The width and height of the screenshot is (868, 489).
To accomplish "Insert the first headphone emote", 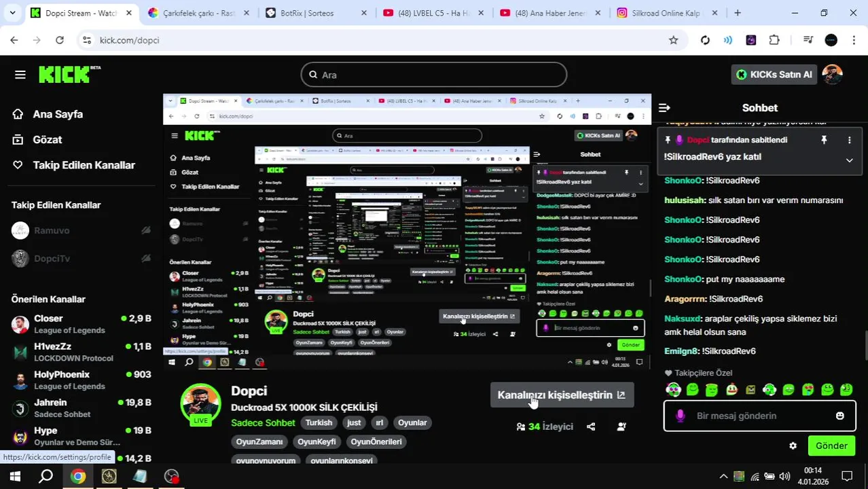I will point(673,390).
